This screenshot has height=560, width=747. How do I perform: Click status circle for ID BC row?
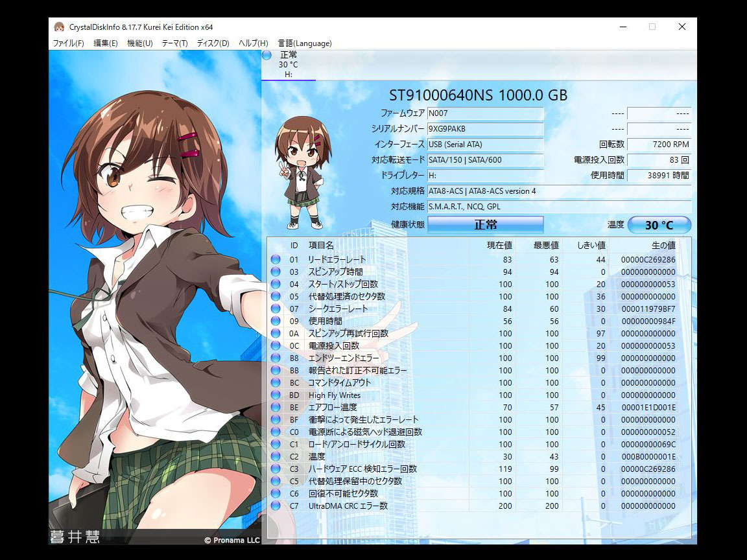click(276, 382)
